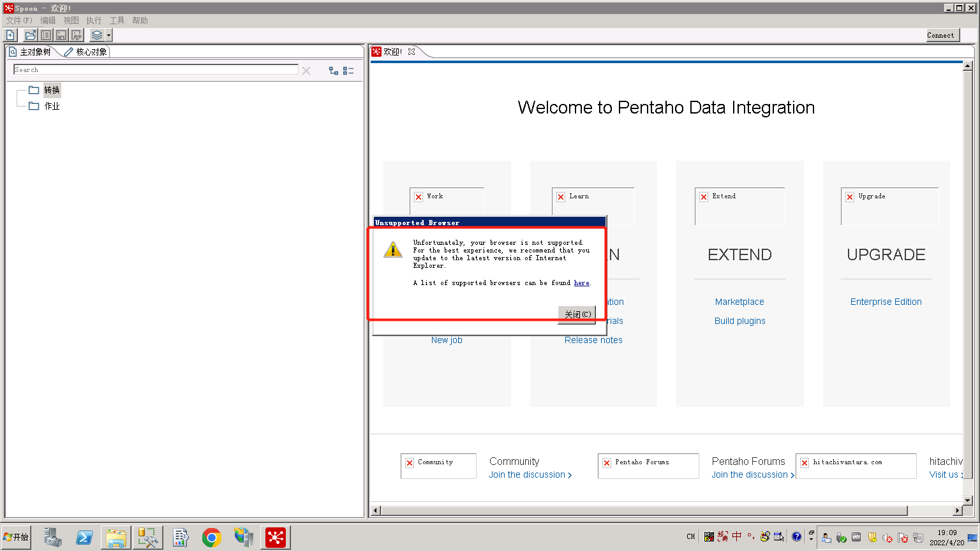Open PowerShell from the taskbar
The image size is (980, 551).
click(x=84, y=537)
